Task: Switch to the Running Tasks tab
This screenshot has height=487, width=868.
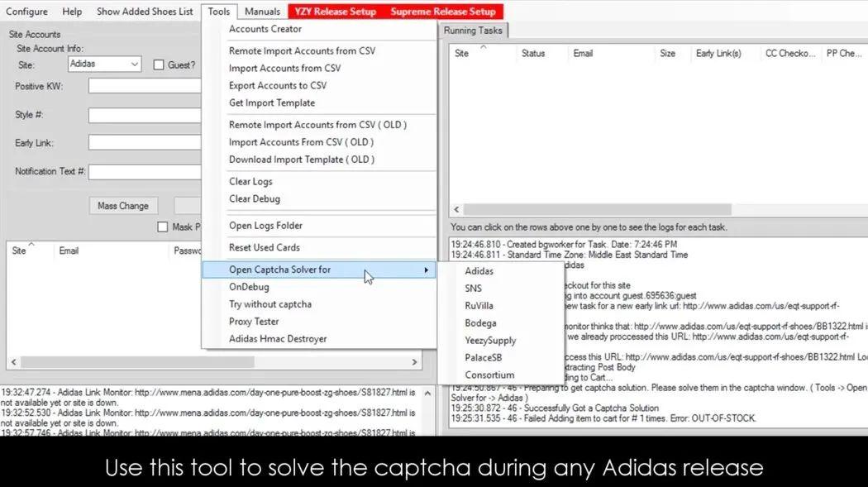Action: (x=473, y=31)
